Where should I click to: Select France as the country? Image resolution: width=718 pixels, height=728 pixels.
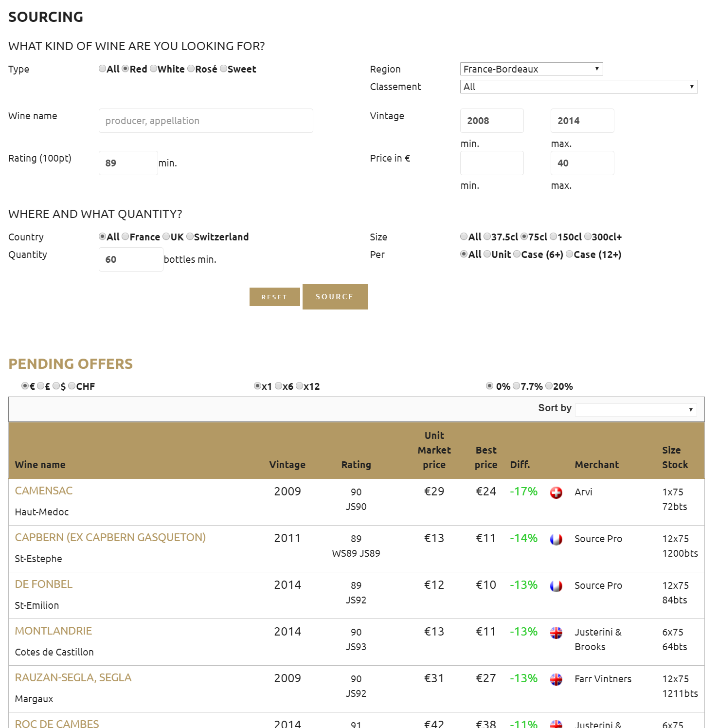click(x=126, y=237)
